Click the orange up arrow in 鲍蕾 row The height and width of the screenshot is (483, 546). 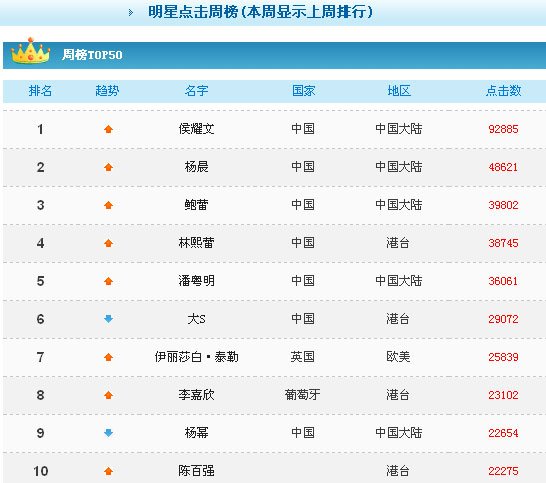point(108,205)
